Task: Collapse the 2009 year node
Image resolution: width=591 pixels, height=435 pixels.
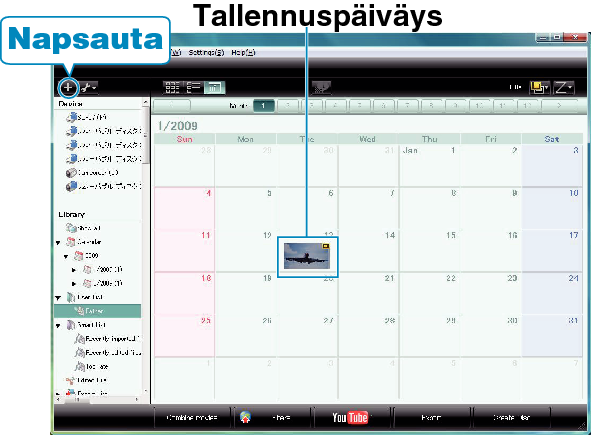Action: (x=66, y=256)
